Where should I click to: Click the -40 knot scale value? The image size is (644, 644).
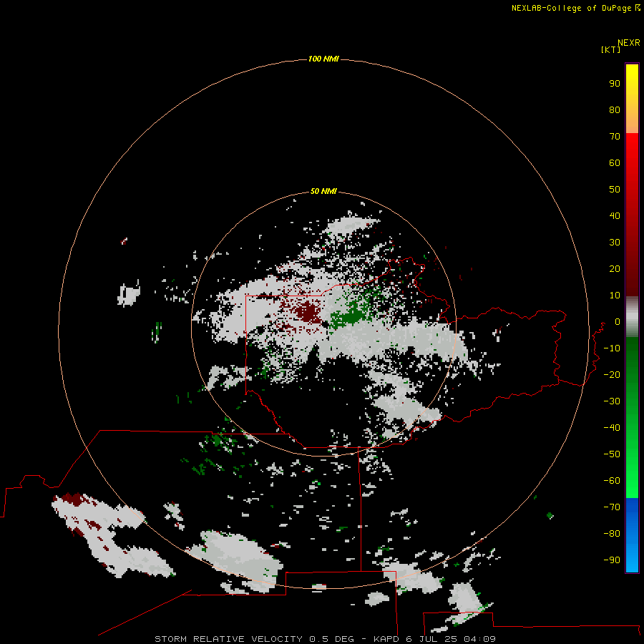[612, 428]
